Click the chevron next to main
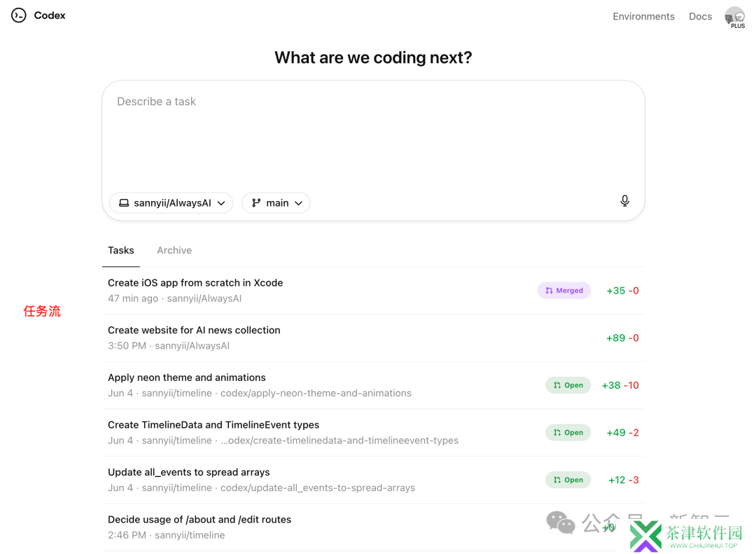Screen dimensions: 756x554 [298, 203]
